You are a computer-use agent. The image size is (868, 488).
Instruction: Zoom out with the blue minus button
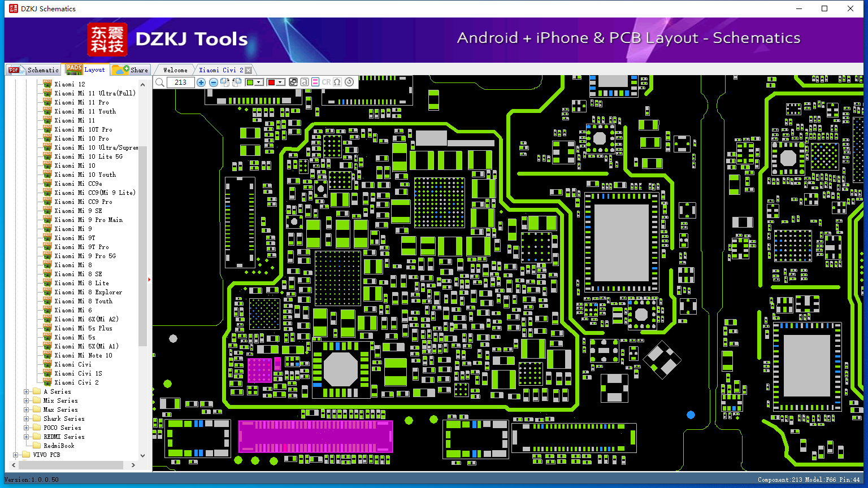[x=213, y=82]
